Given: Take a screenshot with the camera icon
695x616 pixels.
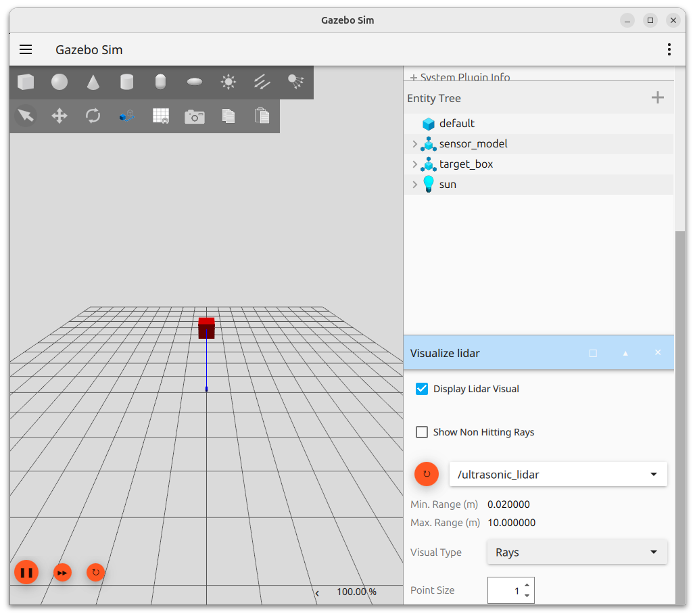Looking at the screenshot, I should [195, 116].
